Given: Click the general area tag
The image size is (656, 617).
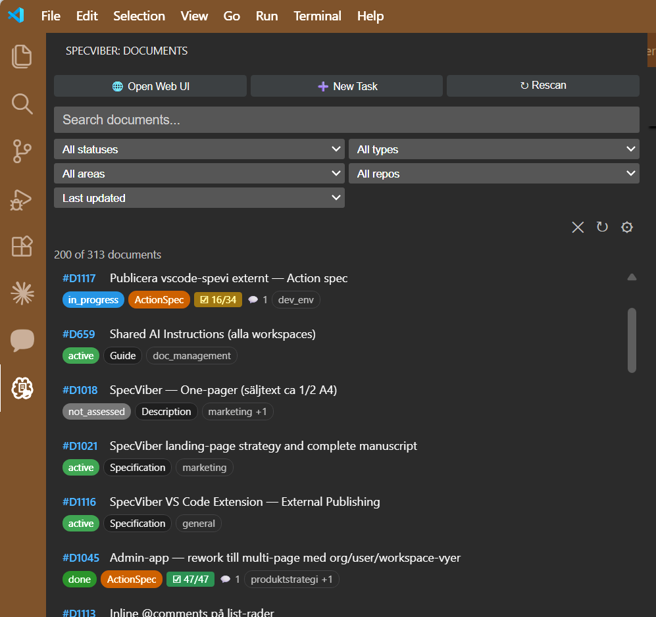Looking at the screenshot, I should 199,524.
